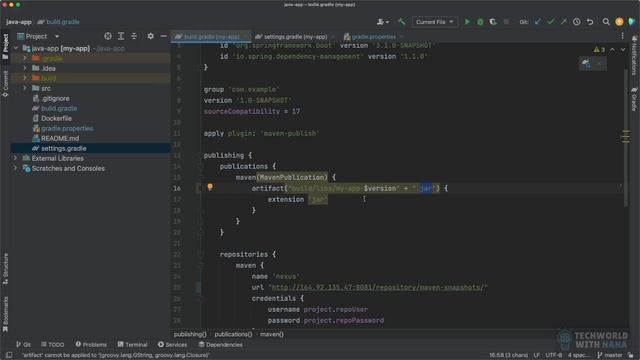Switch to the settings.gradle (my-app) tab
Image resolution: width=640 pixels, height=360 pixels.
(x=294, y=37)
